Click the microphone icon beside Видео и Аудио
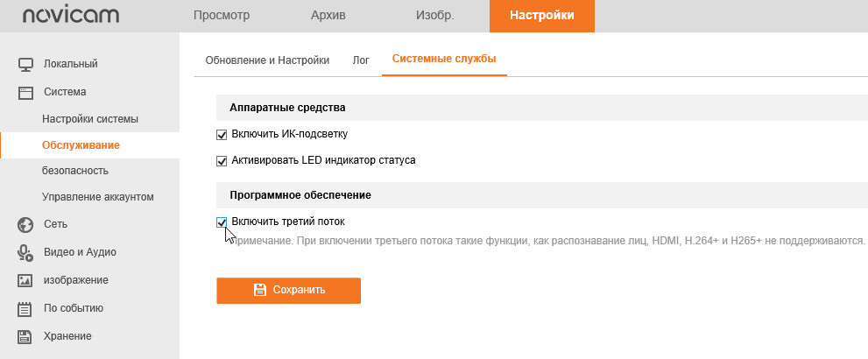 tap(25, 252)
